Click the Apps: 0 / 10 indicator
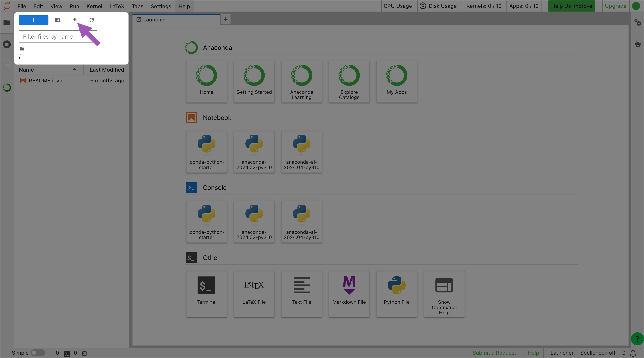This screenshot has height=358, width=644. click(524, 6)
